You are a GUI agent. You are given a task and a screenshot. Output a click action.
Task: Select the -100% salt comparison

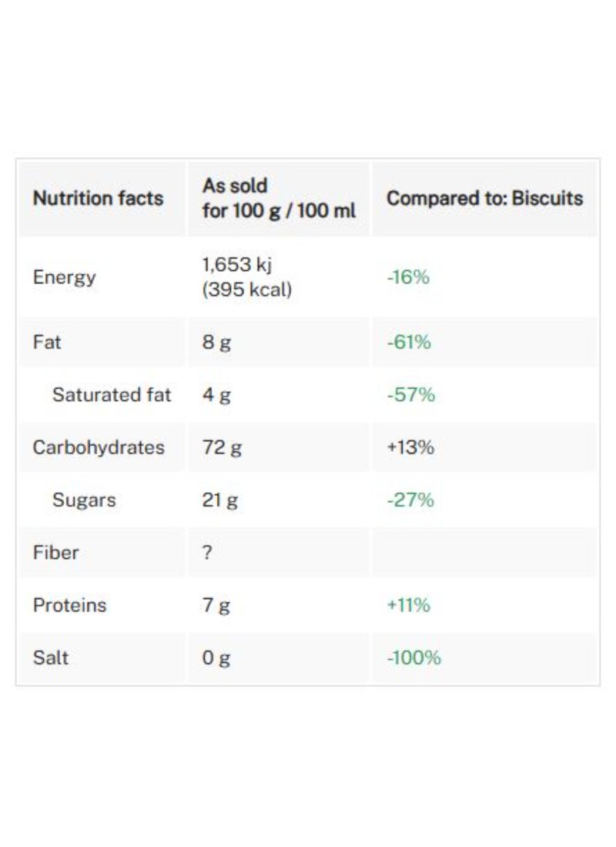413,658
